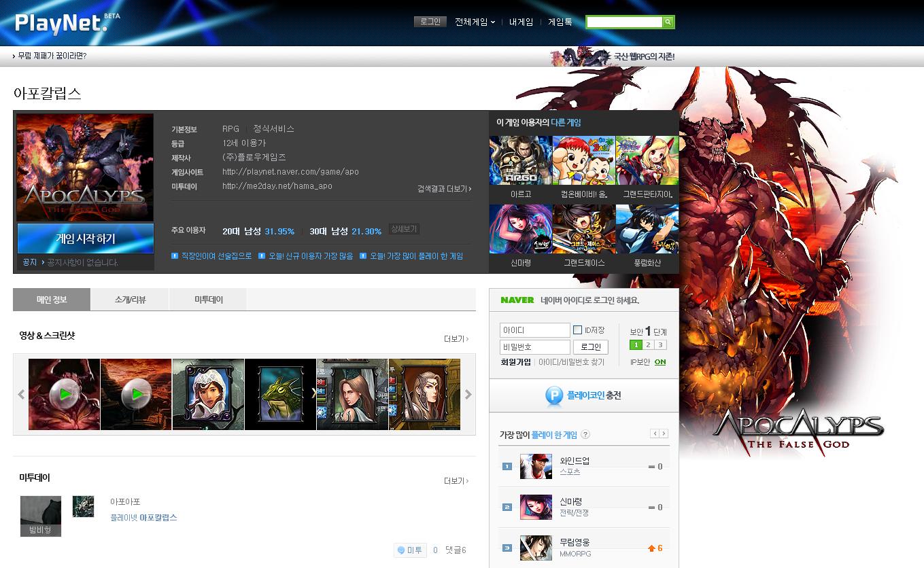924x568 pixels.
Task: Play the first video in screenshot gallery
Action: click(x=64, y=394)
